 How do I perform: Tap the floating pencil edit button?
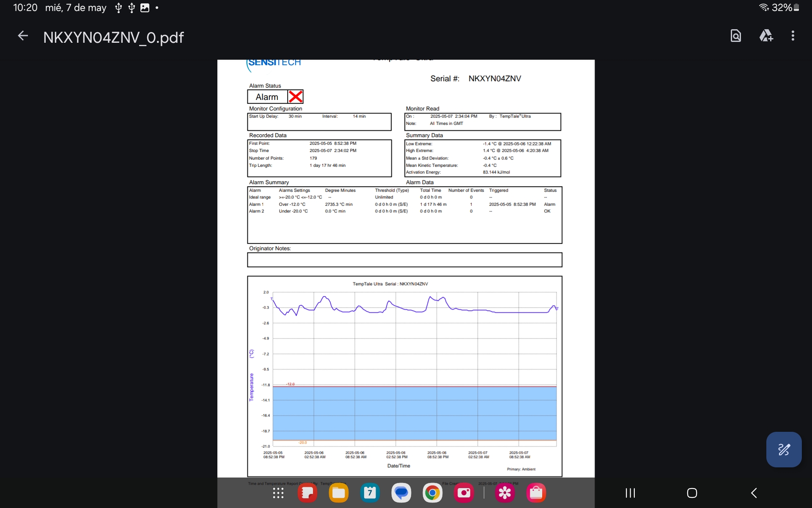click(x=784, y=449)
